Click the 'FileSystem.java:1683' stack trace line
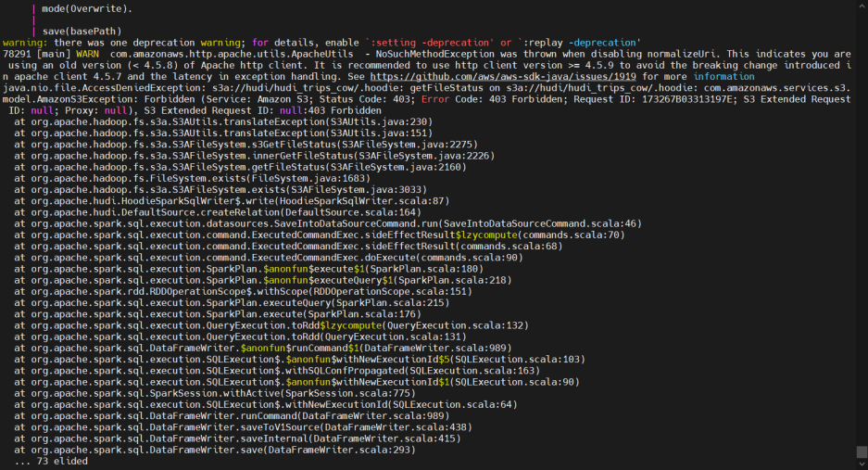The width and height of the screenshot is (868, 470). pos(193,179)
